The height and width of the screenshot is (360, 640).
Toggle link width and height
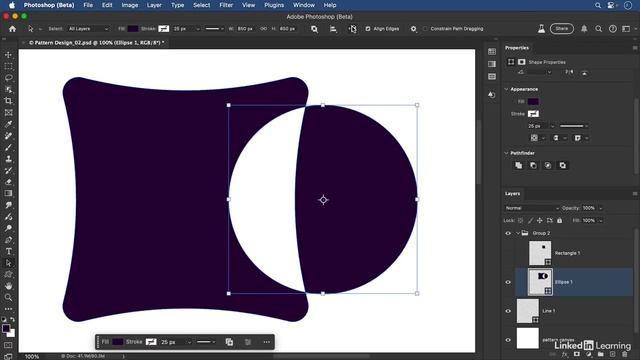(263, 29)
